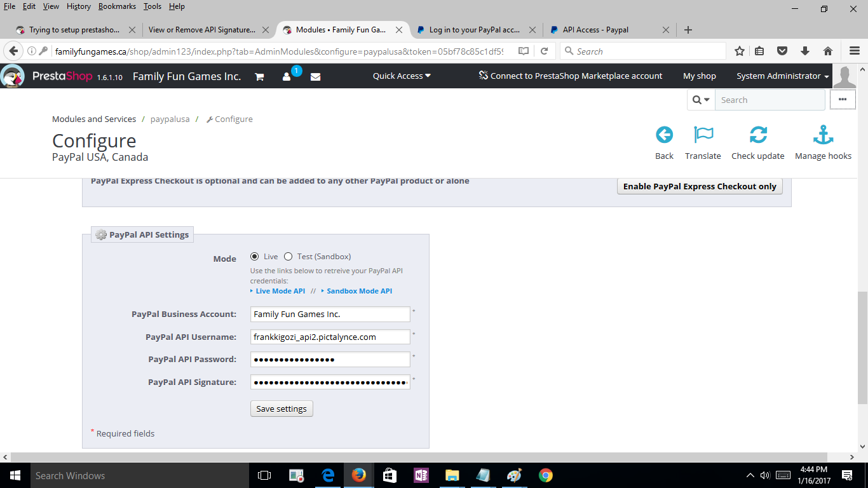Show hidden system tray icons chevron
Image resolution: width=868 pixels, height=488 pixels.
pos(750,475)
